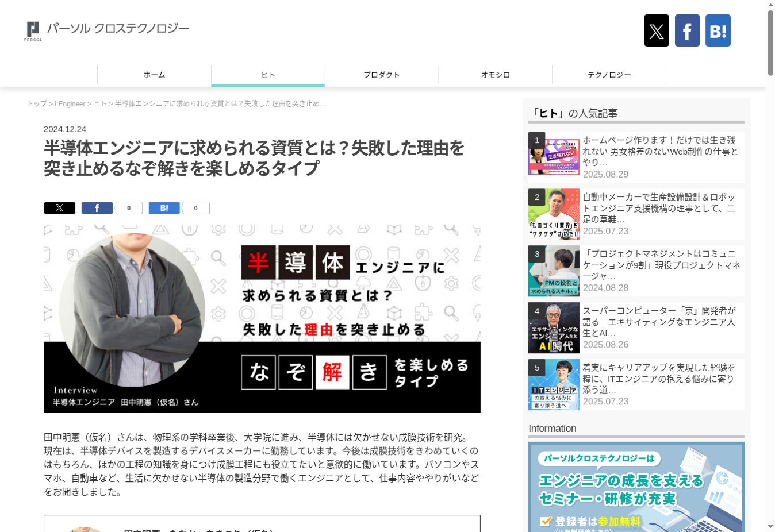
Task: Open the オモシロ navigation tab
Action: (x=496, y=75)
